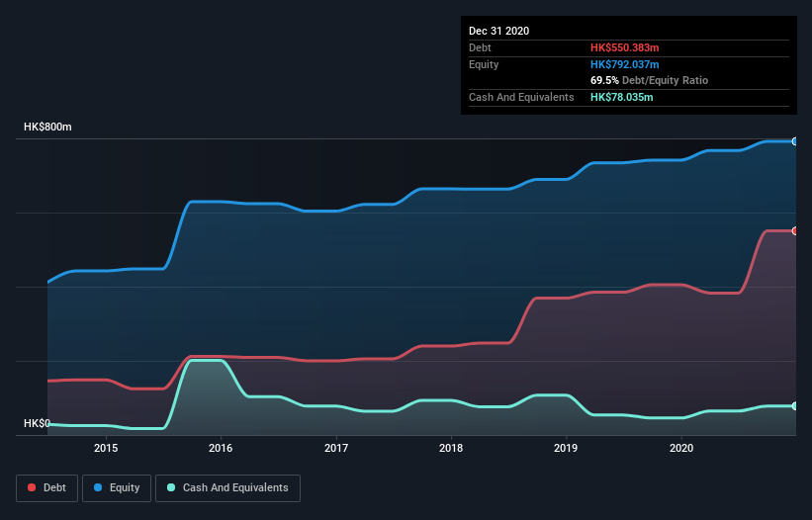The width and height of the screenshot is (812, 520).
Task: Click the teal Cash And Equivalents legend dot
Action: (171, 487)
